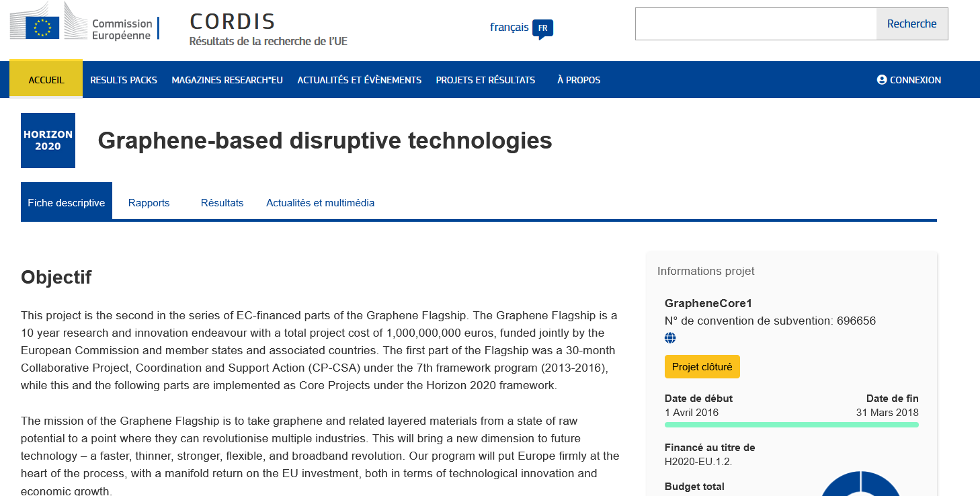Click the page title Graphene-based disruptive technologies
Viewport: 980px width, 496px height.
(x=325, y=140)
